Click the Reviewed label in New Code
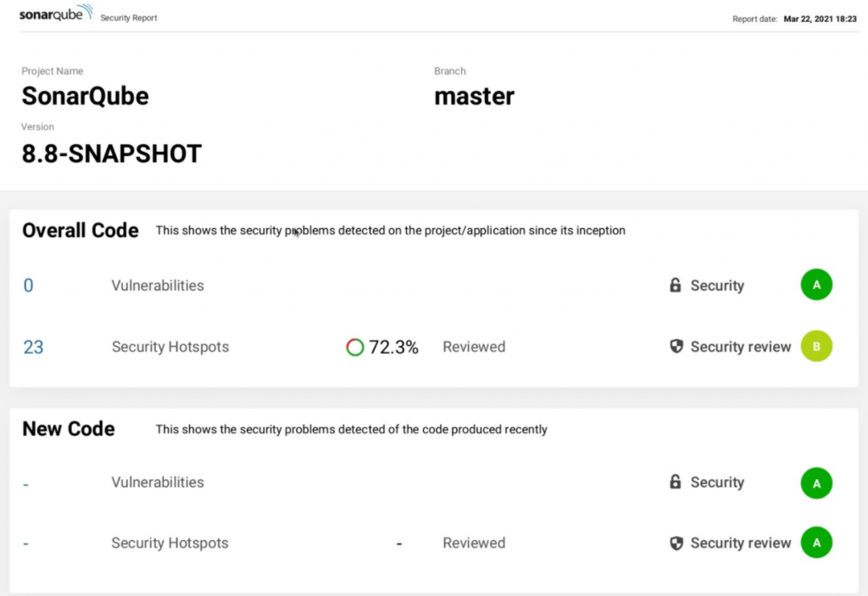 (474, 543)
